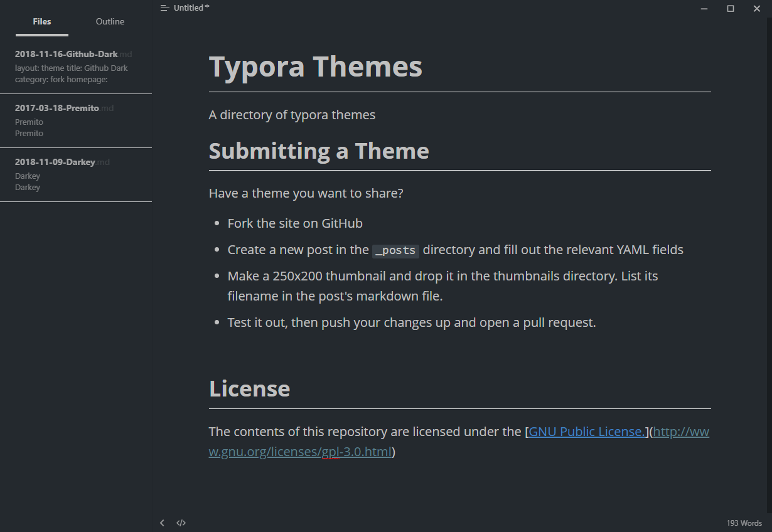Screen dimensions: 772x532
Task: Place cursor in Submitting a Theme heading
Action: [x=319, y=151]
